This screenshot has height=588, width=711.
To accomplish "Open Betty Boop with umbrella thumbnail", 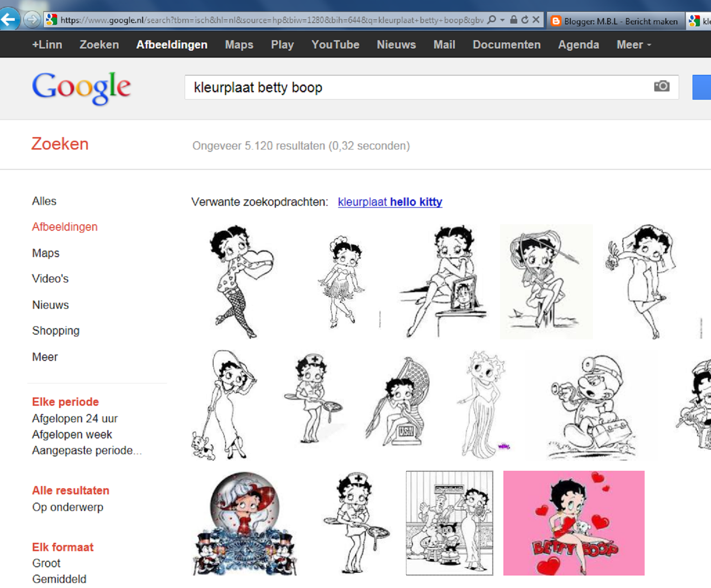I will coord(546,282).
